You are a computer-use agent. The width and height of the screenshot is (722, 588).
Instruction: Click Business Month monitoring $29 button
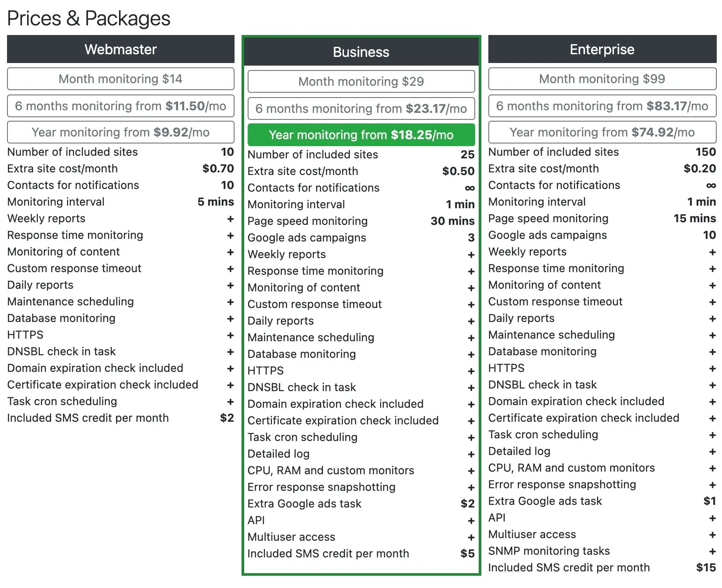(x=361, y=81)
